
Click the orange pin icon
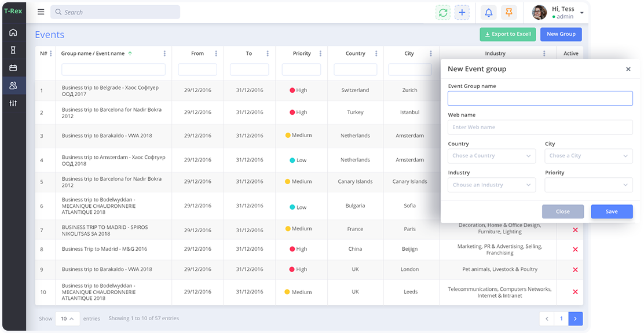(x=508, y=13)
